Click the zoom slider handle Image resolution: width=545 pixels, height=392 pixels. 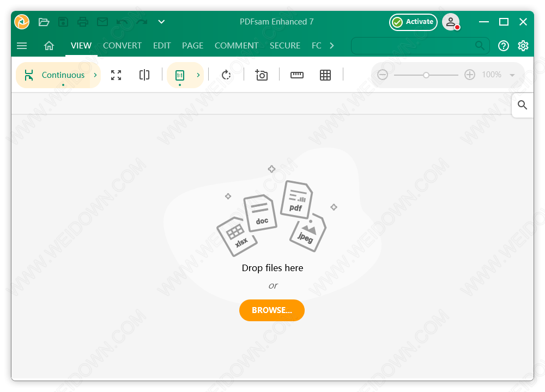(426, 75)
